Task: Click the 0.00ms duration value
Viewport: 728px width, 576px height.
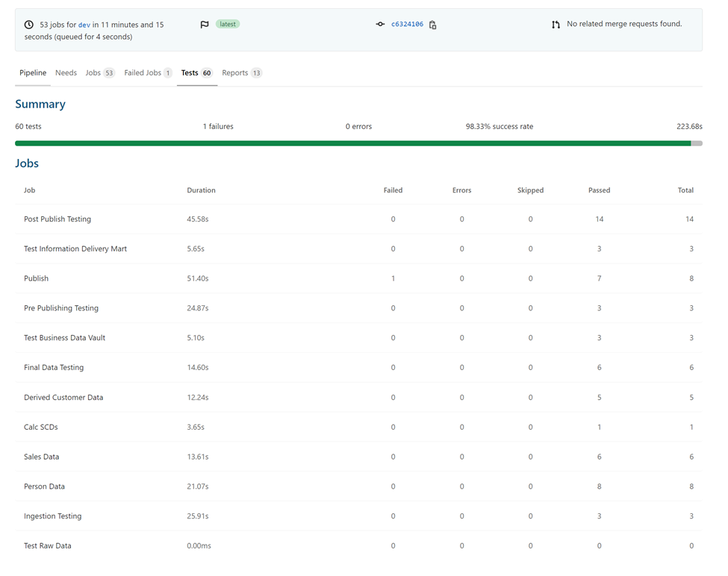Action: point(199,546)
